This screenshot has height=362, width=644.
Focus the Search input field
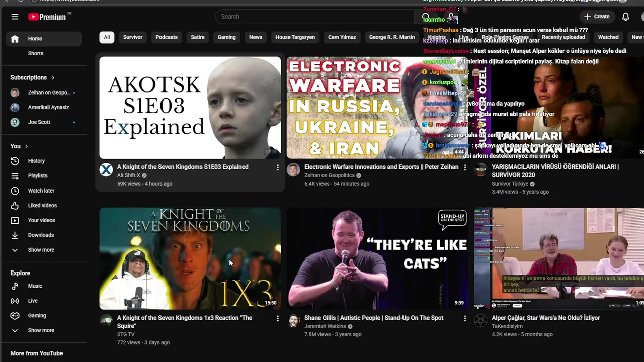pos(316,17)
